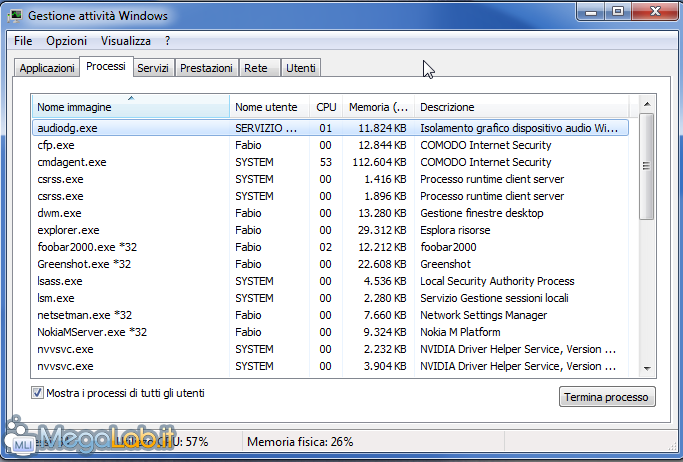
Task: Select the Processi tab
Action: click(106, 66)
